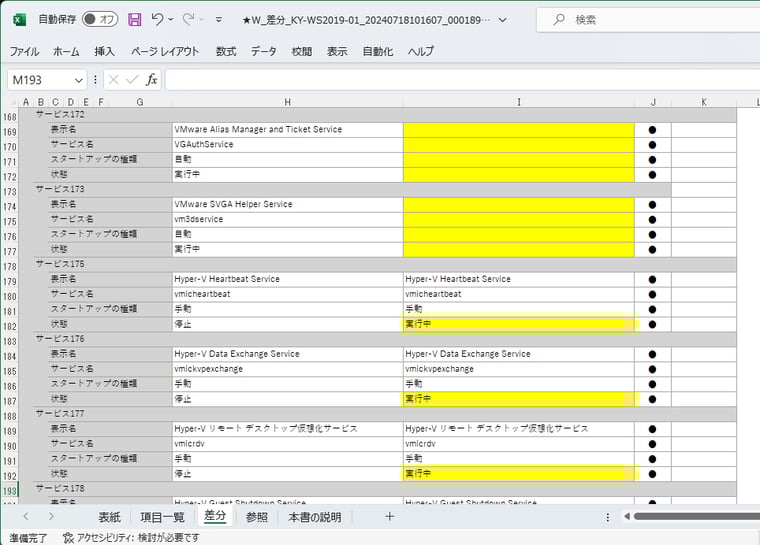Click the Insert Function fx icon
The width and height of the screenshot is (760, 545).
coord(152,80)
